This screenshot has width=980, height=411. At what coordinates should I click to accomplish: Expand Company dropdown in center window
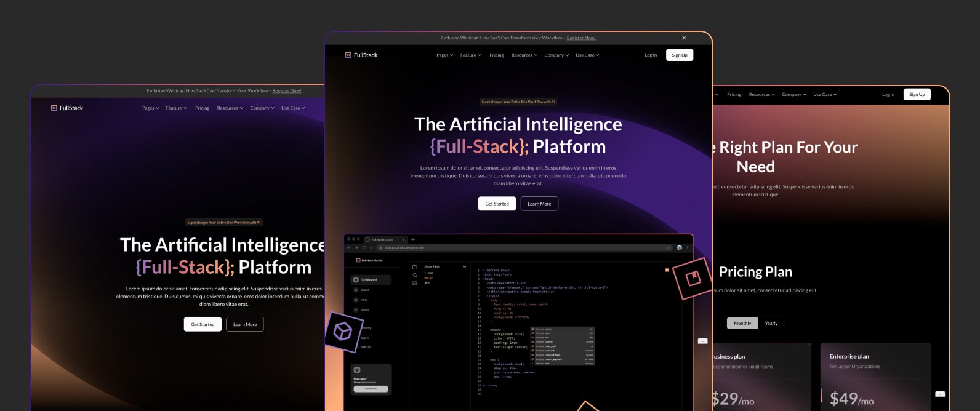pyautogui.click(x=556, y=55)
